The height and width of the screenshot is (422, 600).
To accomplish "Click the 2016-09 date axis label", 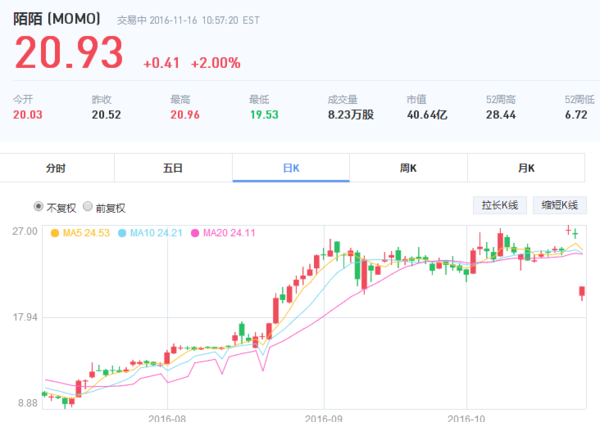I will pos(324,418).
